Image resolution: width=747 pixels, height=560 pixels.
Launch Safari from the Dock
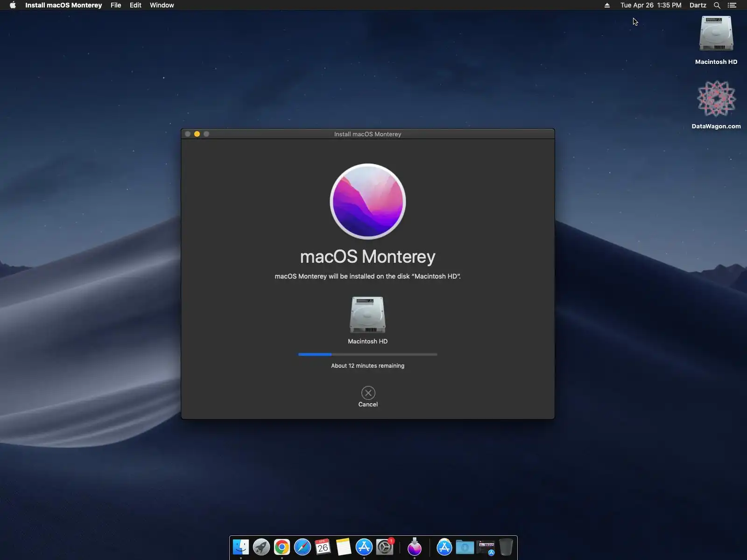click(x=303, y=547)
